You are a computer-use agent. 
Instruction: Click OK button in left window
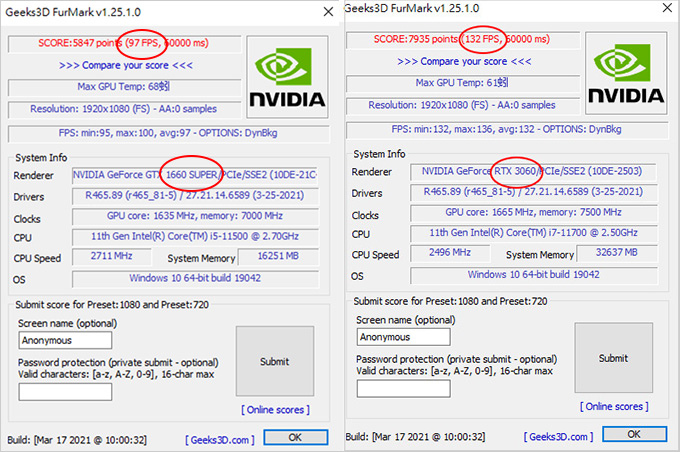[x=295, y=437]
